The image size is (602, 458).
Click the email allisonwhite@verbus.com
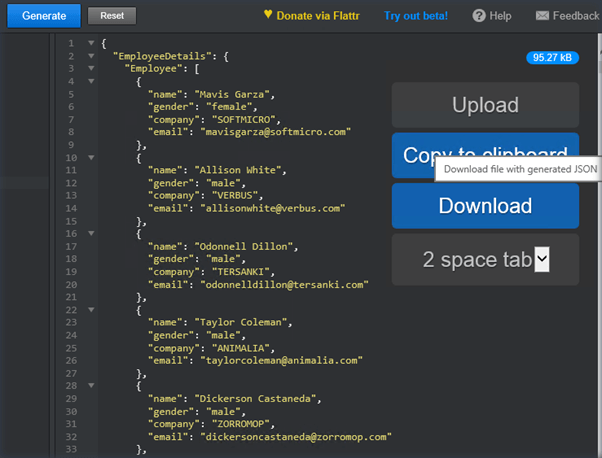click(273, 208)
